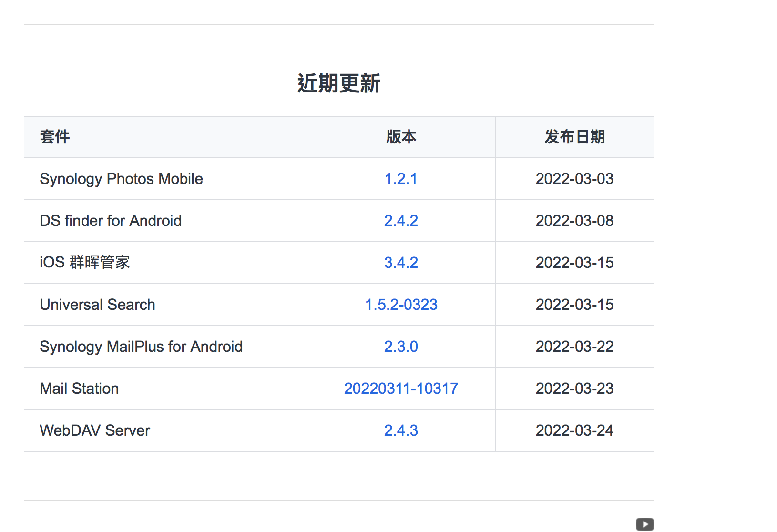Click the release date 2022-03-24
The height and width of the screenshot is (532, 777).
pyautogui.click(x=574, y=430)
